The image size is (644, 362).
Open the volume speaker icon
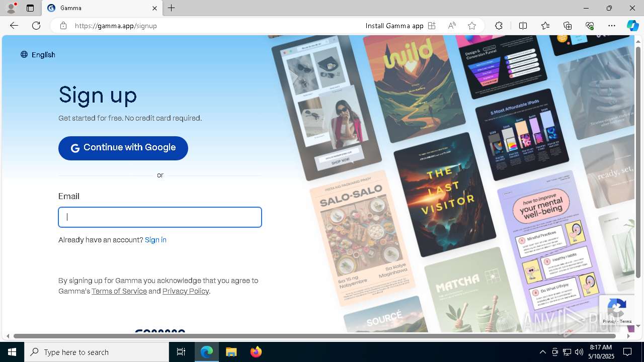[x=579, y=352]
